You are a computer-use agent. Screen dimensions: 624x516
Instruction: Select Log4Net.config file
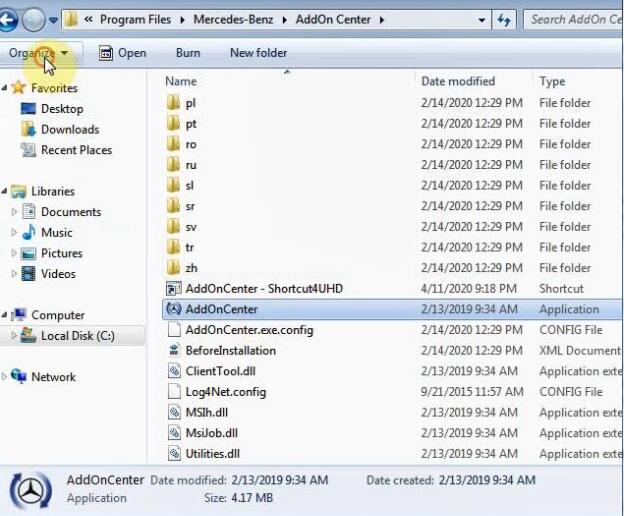click(x=226, y=392)
